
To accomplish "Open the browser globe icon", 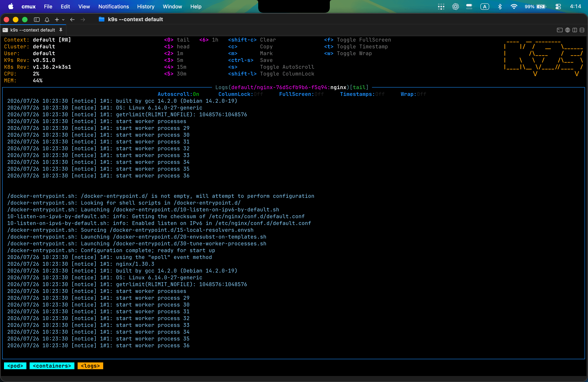I will pyautogui.click(x=567, y=30).
